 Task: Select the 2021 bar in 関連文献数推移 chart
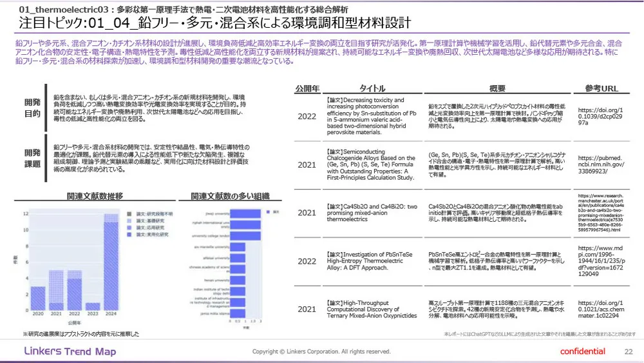56,290
